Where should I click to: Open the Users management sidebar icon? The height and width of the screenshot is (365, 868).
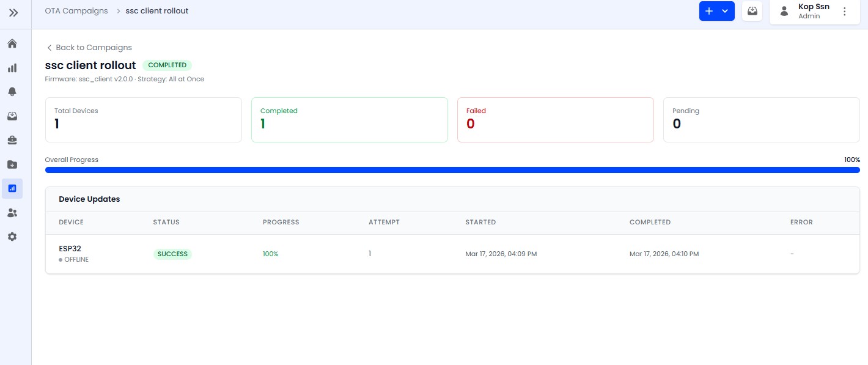(x=12, y=212)
